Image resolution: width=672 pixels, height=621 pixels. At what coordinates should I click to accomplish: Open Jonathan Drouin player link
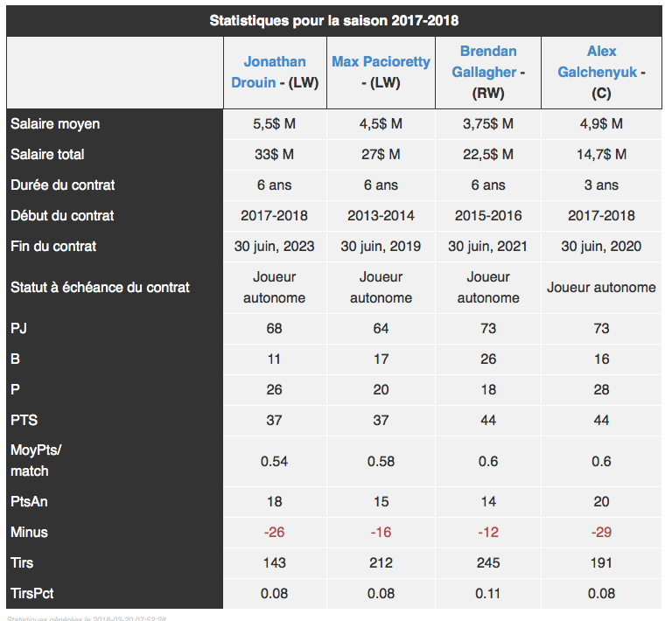pos(269,72)
